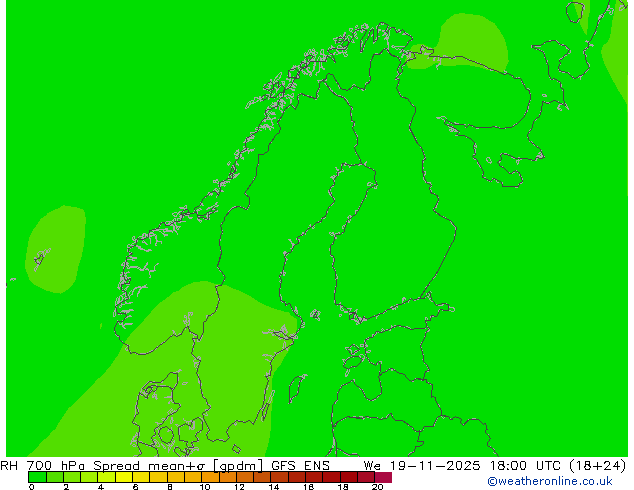This screenshot has height=490, width=634.
Task: Click the legend scale label '20'
Action: pyautogui.click(x=377, y=487)
